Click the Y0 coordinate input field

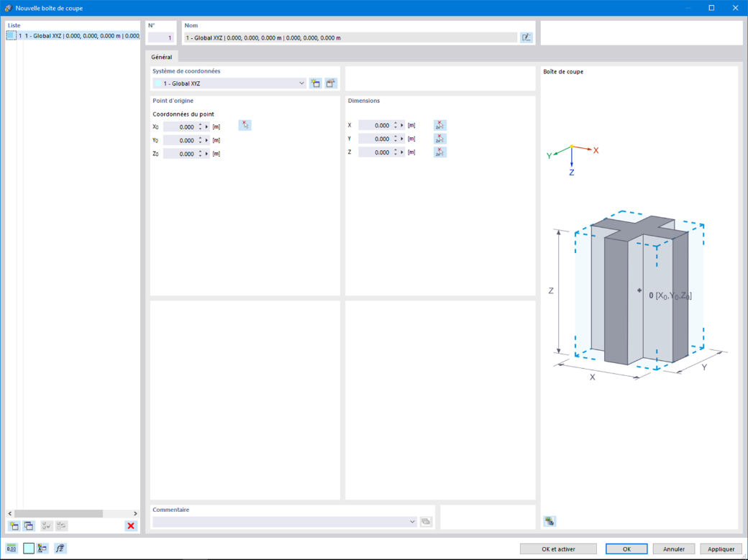(181, 140)
